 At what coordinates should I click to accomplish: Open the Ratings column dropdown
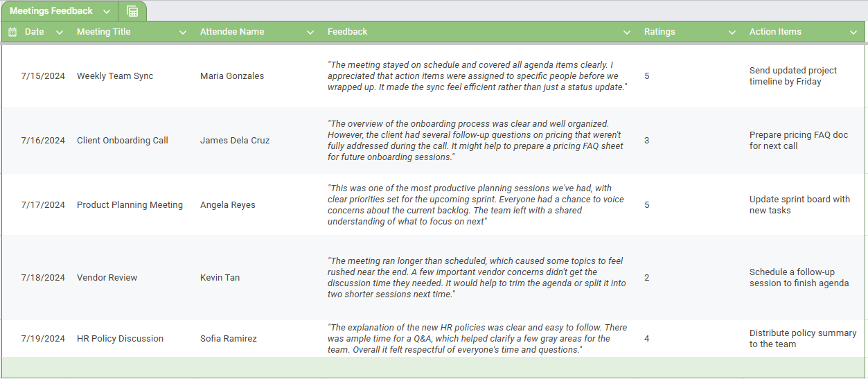(732, 32)
